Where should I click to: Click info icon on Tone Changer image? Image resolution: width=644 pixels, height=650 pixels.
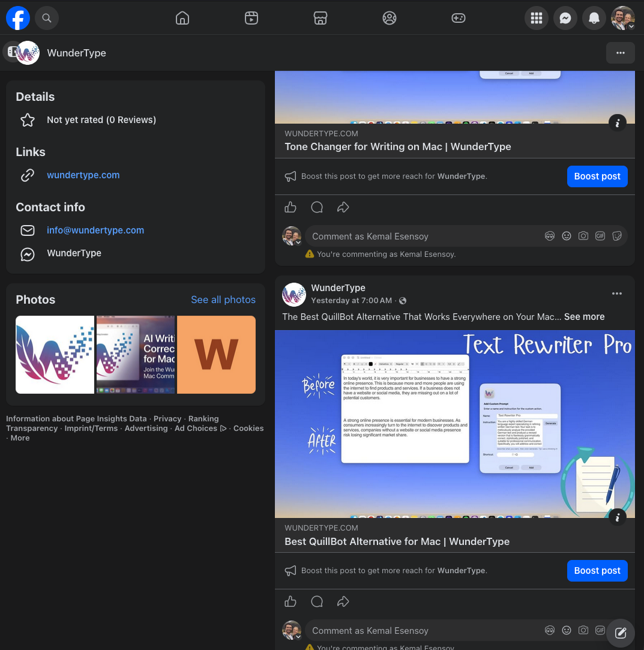(x=618, y=122)
